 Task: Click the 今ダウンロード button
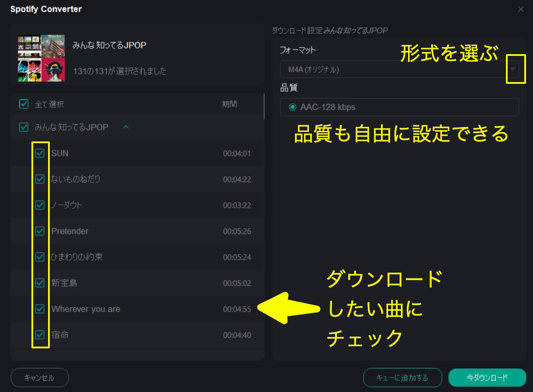click(487, 378)
